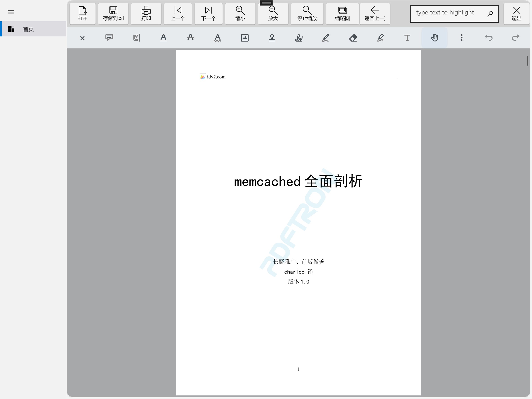This screenshot has width=532, height=399.
Task: Click the vertical scrollbar thumb
Action: pos(527,61)
